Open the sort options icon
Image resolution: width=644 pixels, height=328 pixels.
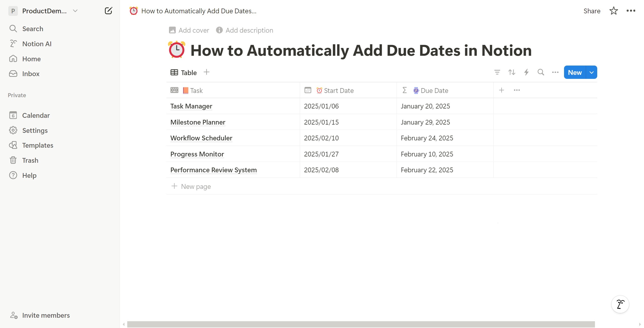(511, 72)
